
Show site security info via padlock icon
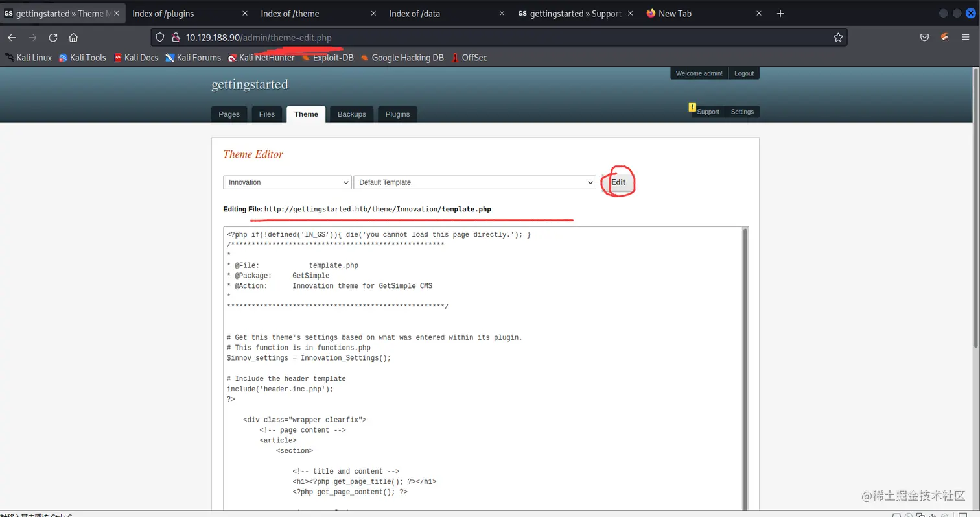point(175,38)
